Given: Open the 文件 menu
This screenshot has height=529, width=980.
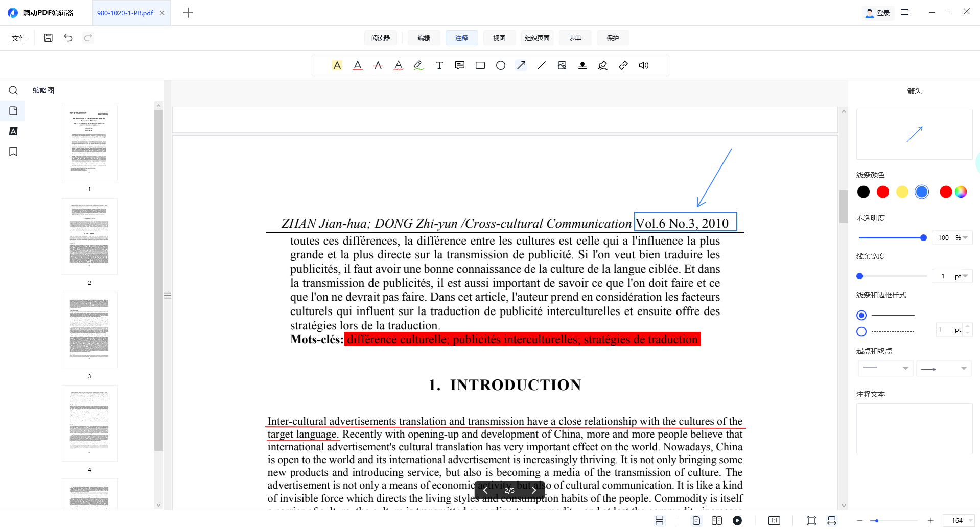Looking at the screenshot, I should [x=19, y=38].
